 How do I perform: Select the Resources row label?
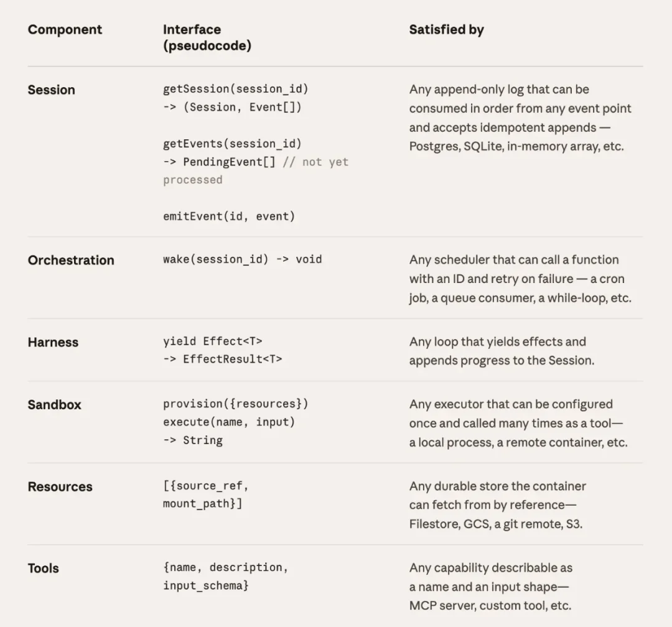click(60, 486)
